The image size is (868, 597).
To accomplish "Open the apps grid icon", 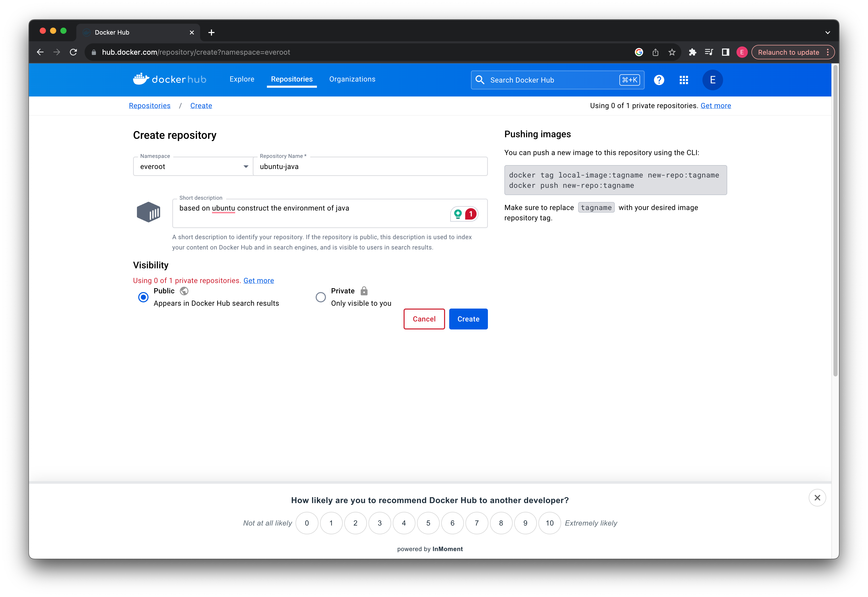I will click(x=683, y=80).
